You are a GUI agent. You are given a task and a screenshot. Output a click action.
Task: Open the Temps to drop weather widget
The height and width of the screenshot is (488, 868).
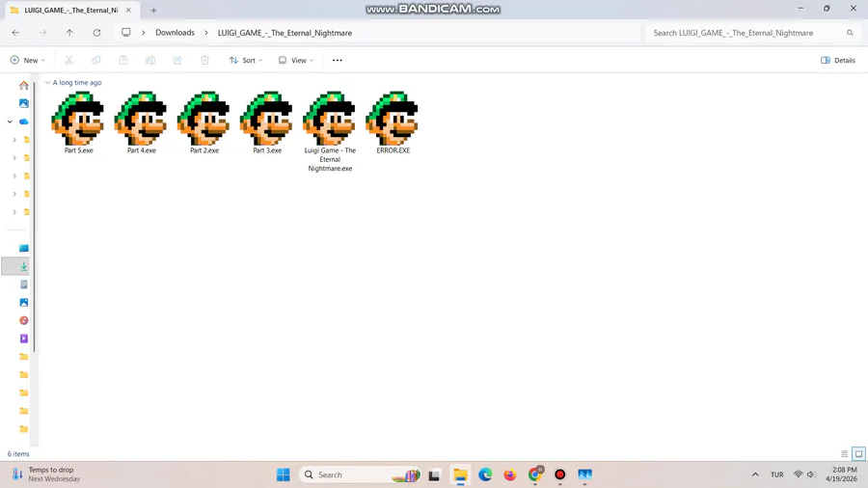(x=46, y=474)
